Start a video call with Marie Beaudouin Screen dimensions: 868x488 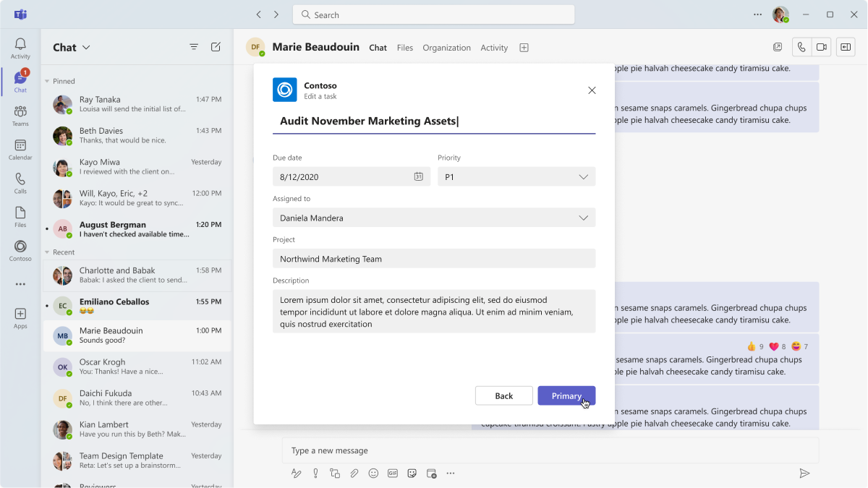coord(822,46)
